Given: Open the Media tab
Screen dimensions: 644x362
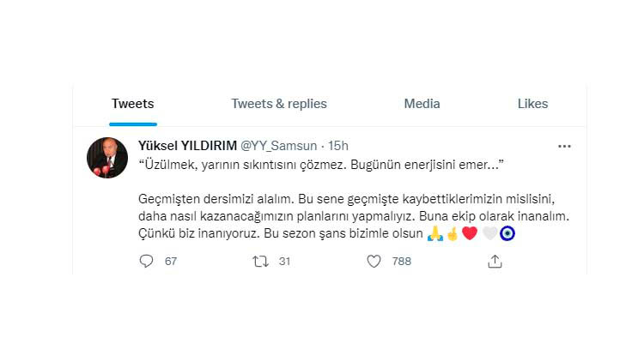Looking at the screenshot, I should coord(422,104).
